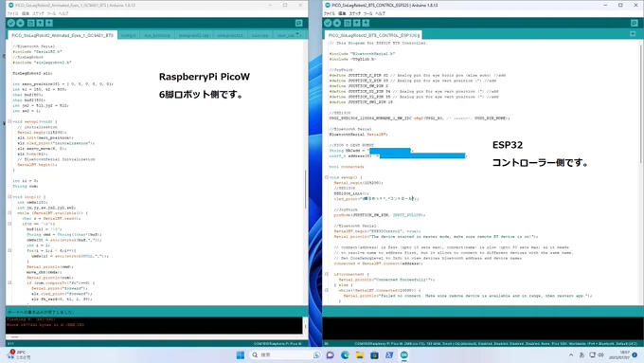
Task: Open Windows Start menu
Action: pyautogui.click(x=241, y=354)
